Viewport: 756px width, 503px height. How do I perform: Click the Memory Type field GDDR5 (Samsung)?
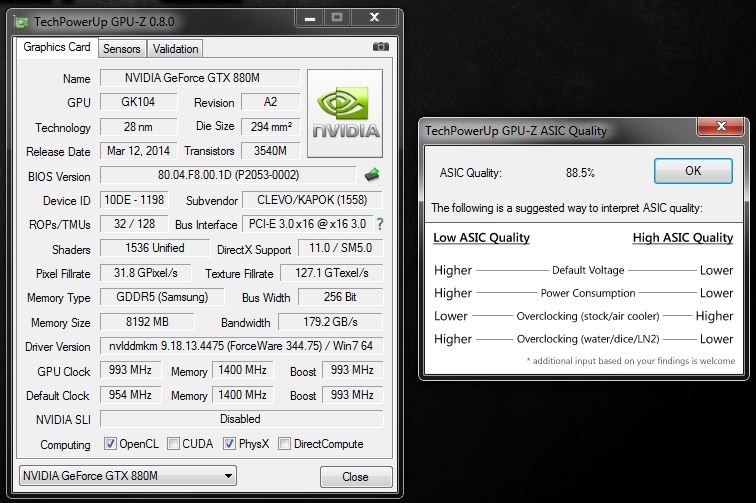click(x=162, y=297)
